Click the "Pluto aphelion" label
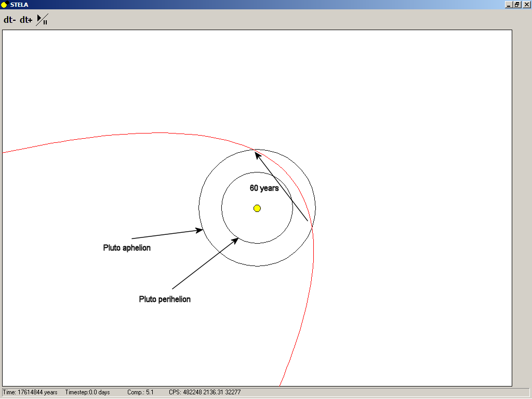The width and height of the screenshot is (532, 399). coord(127,248)
